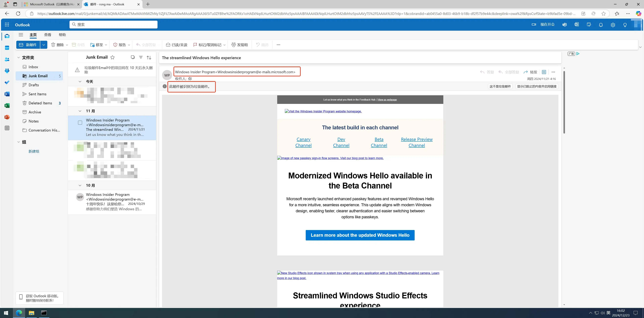Open the Calendar icon in left rail
644x318 pixels.
tap(7, 48)
